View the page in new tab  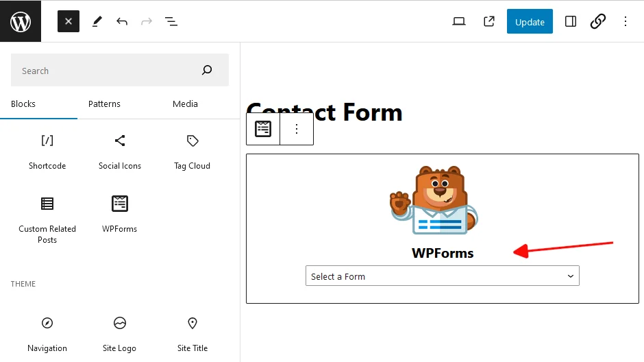[488, 21]
